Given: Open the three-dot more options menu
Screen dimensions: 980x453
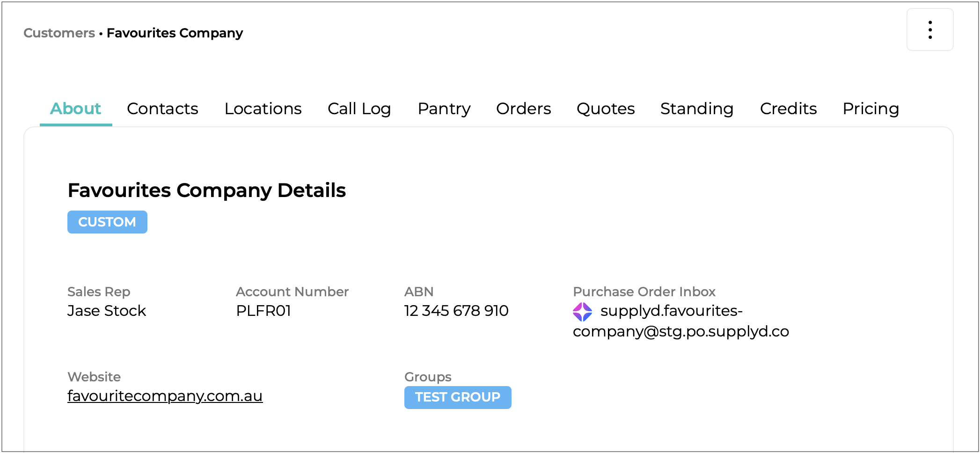Looking at the screenshot, I should coord(930,30).
